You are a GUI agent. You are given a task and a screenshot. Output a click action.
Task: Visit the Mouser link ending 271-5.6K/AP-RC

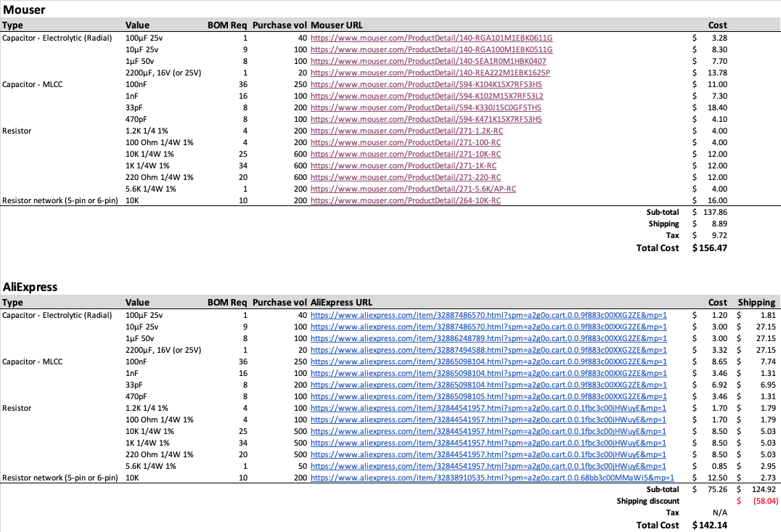click(413, 189)
